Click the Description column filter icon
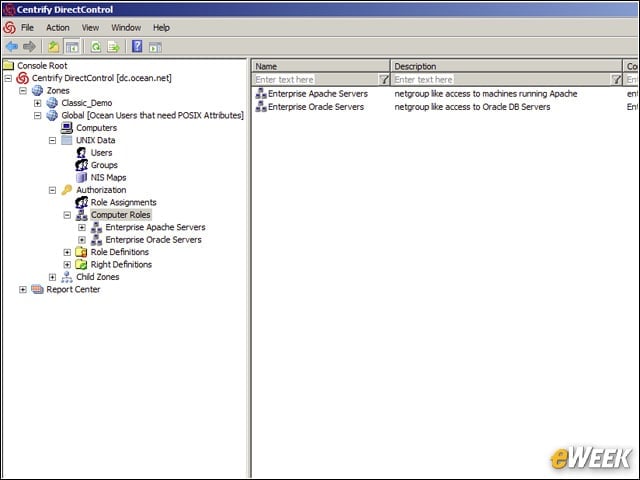640x480 pixels. [x=616, y=80]
